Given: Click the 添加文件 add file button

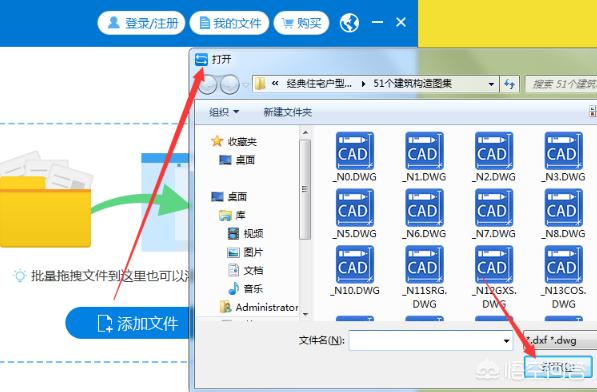Looking at the screenshot, I should point(129,323).
